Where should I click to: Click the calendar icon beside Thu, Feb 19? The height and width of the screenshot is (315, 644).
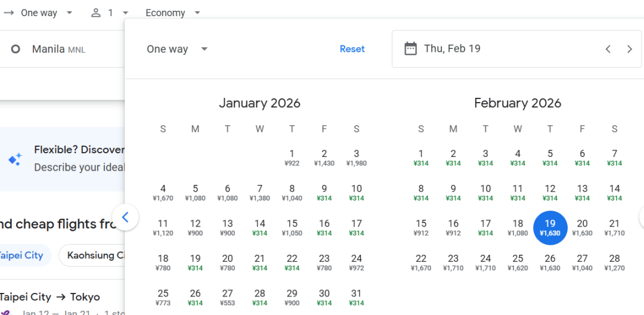410,49
